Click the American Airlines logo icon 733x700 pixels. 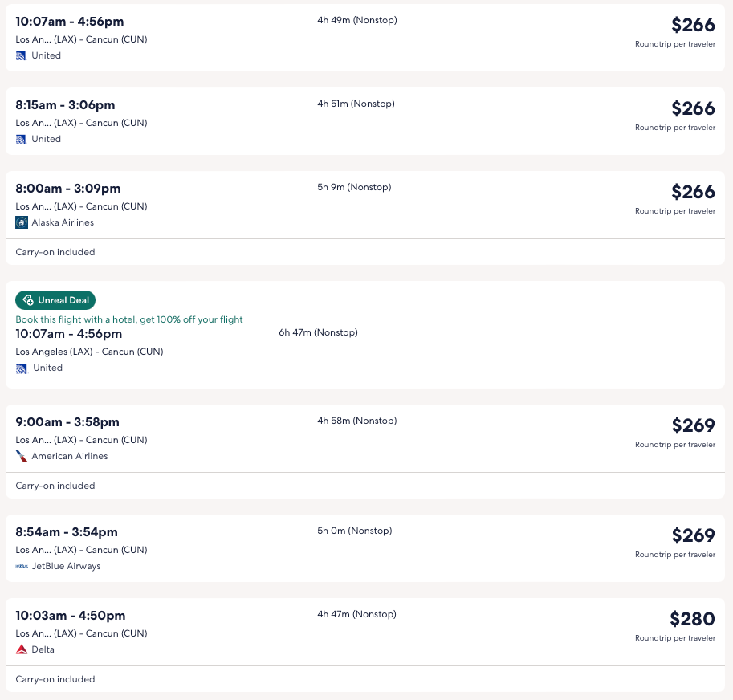click(x=22, y=456)
